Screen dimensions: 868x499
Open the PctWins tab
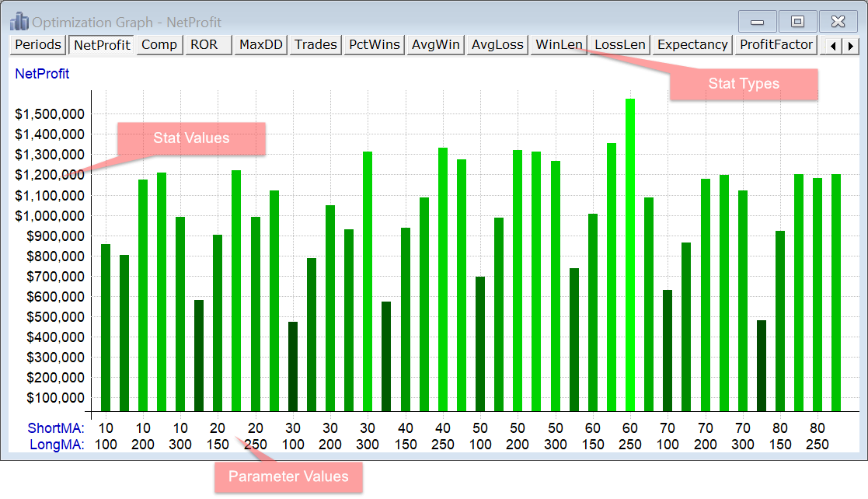click(375, 45)
